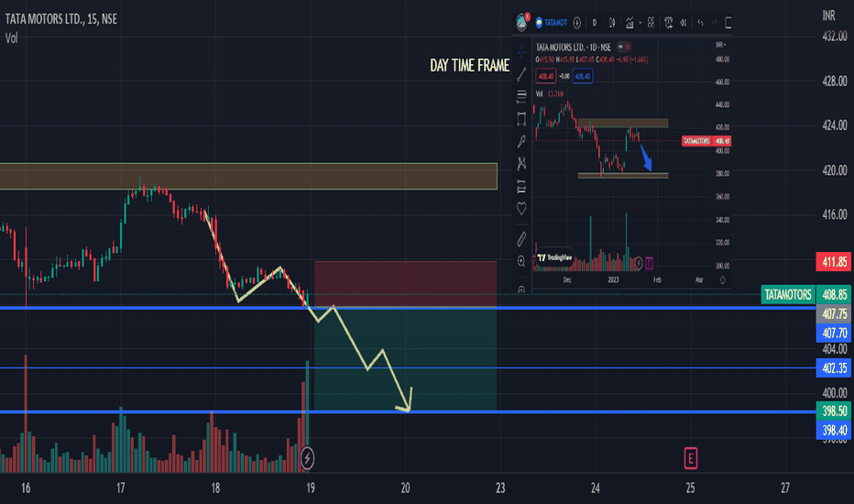Click 416.00 on main price axis

835,214
